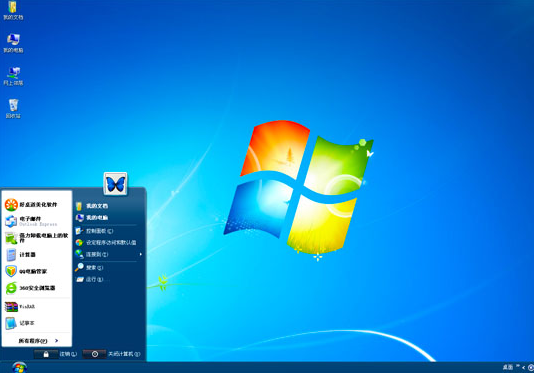Click the butterfly user account picture

(115, 184)
